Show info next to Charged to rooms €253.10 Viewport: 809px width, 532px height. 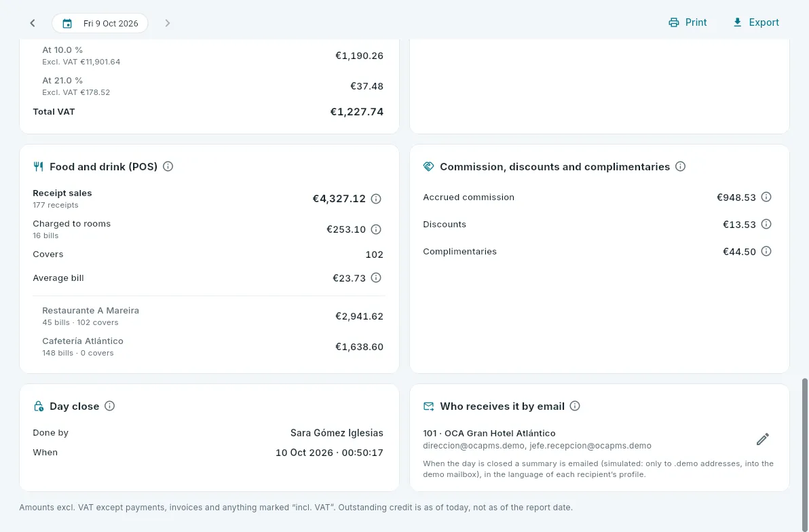pyautogui.click(x=376, y=229)
